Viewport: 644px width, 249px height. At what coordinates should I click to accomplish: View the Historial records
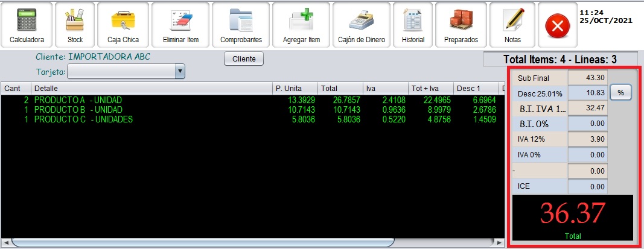413,25
